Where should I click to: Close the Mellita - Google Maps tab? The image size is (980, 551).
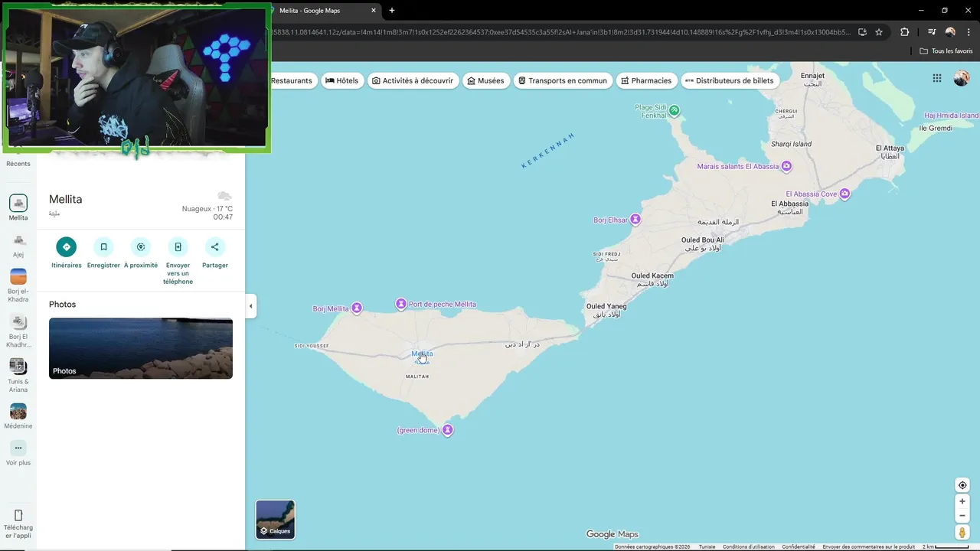tap(374, 11)
